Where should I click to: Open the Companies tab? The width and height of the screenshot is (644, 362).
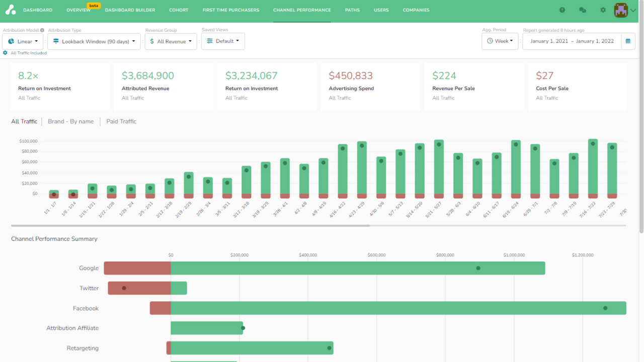416,10
